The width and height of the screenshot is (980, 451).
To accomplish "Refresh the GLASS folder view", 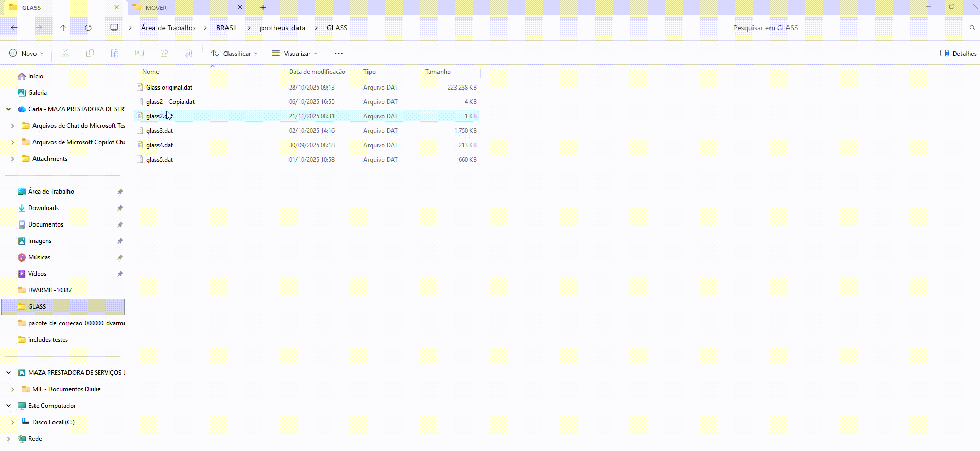I will 88,28.
